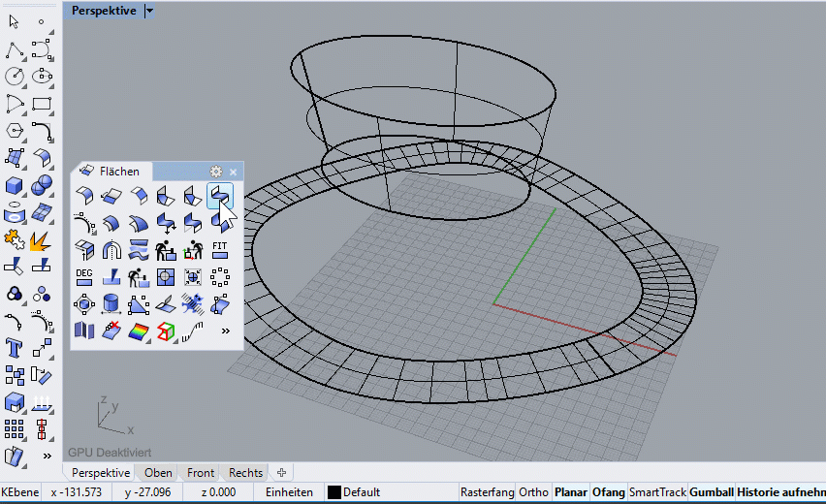Select the curve Fillet tool in sidebar

[x=42, y=131]
